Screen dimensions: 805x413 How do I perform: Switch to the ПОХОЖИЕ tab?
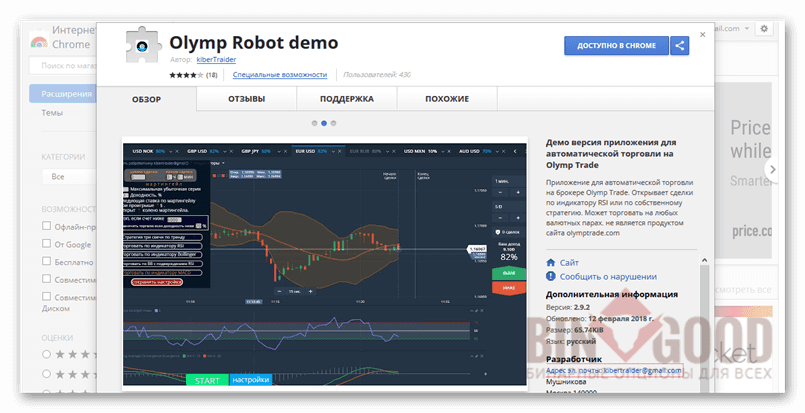[447, 99]
